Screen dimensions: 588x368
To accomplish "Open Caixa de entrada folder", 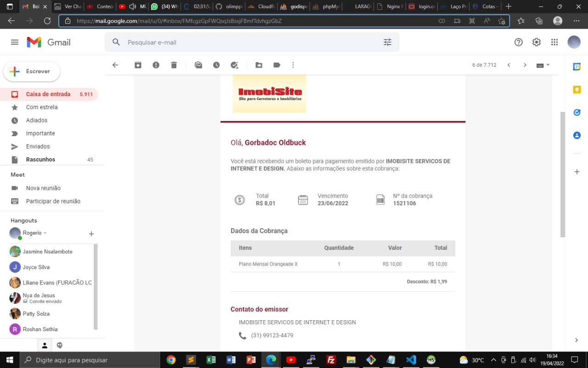I will coord(48,94).
